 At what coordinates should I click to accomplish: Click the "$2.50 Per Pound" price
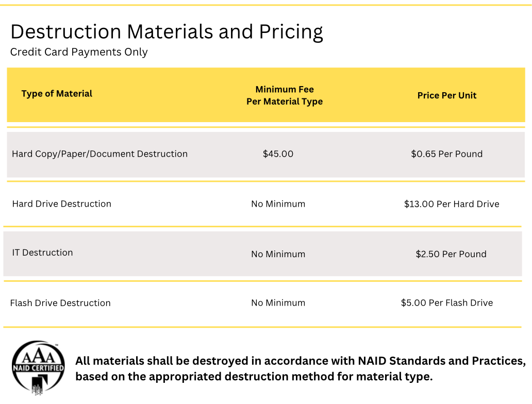pyautogui.click(x=451, y=254)
